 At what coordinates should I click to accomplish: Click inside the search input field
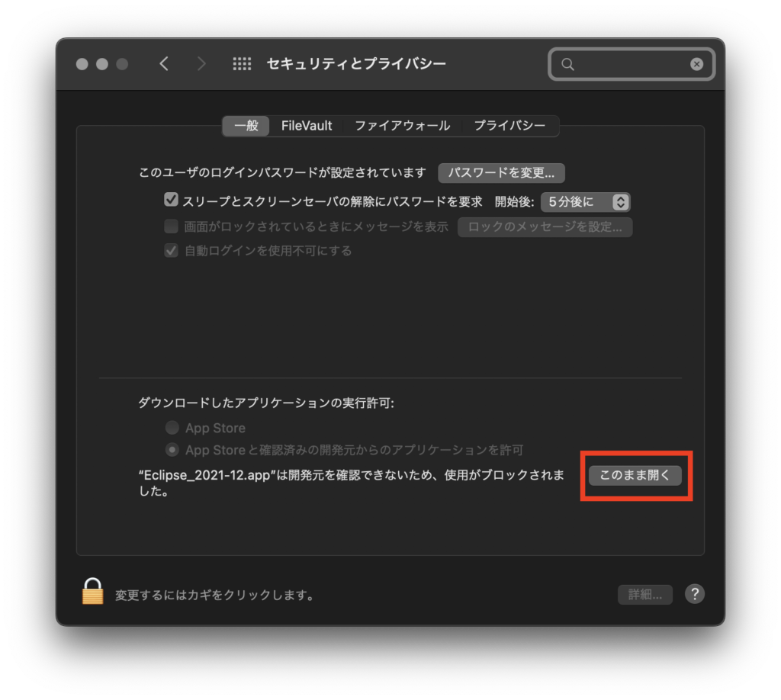click(632, 64)
